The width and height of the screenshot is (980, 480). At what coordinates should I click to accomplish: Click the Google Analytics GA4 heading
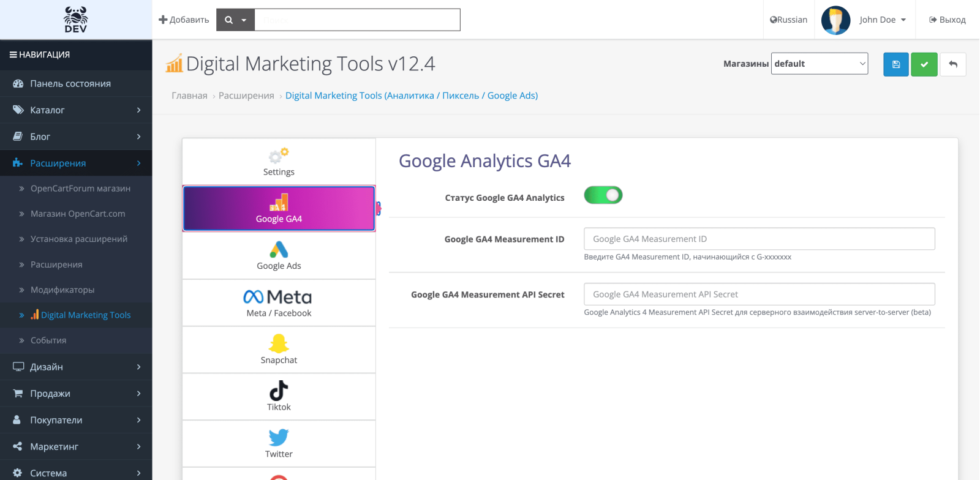(484, 161)
